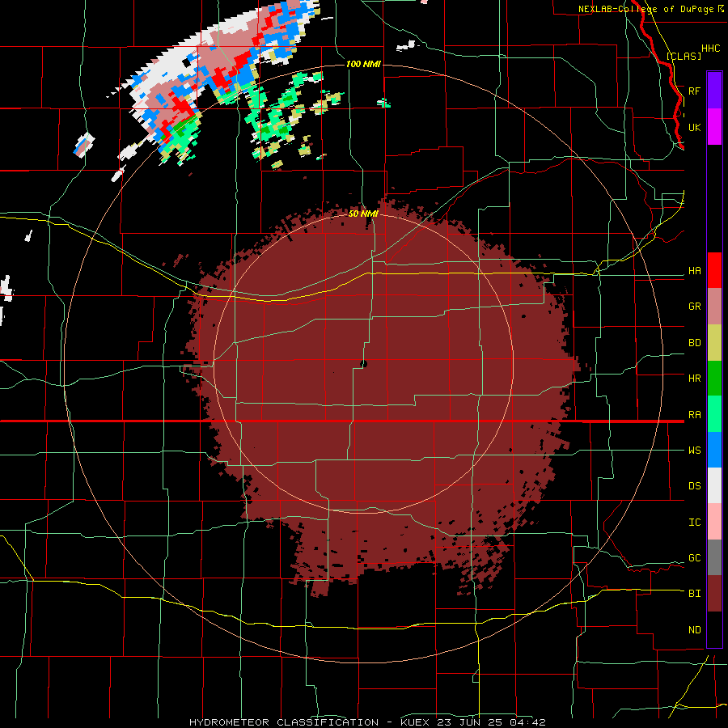
Task: Click the 50 NMI range ring label
Action: 363,214
